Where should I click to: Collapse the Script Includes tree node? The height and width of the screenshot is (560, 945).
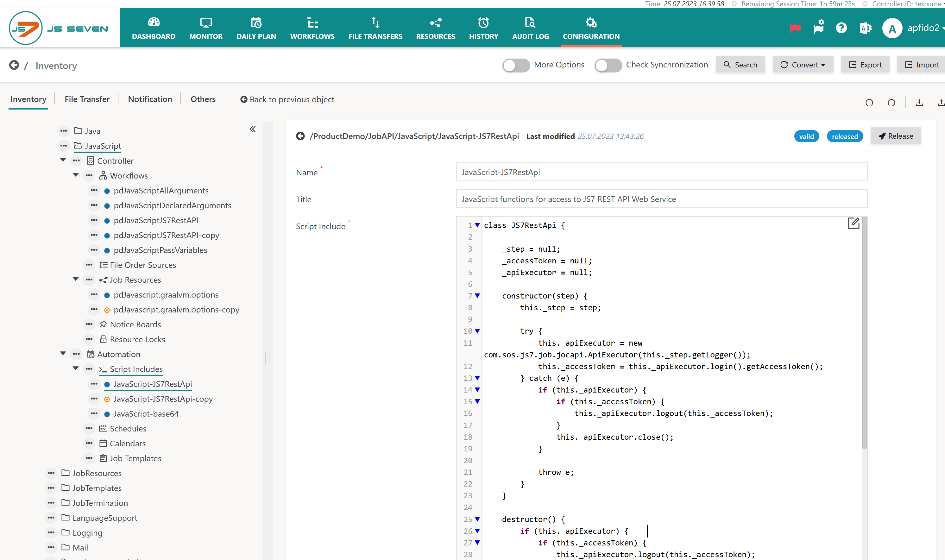coord(75,368)
